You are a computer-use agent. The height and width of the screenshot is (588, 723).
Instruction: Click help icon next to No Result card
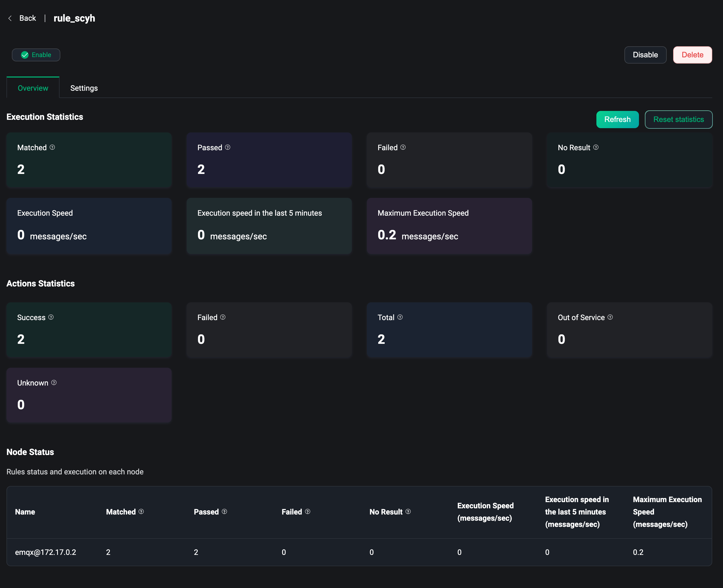tap(596, 147)
